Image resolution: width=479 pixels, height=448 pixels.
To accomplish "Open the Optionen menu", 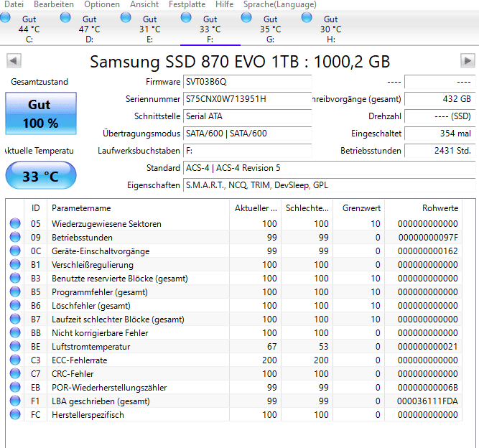I will click(x=102, y=4).
